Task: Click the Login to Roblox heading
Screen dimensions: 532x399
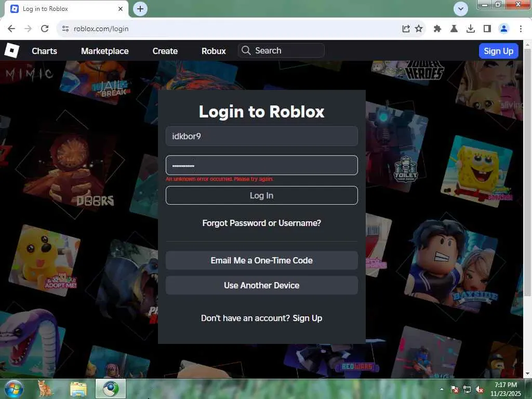Action: [x=262, y=112]
